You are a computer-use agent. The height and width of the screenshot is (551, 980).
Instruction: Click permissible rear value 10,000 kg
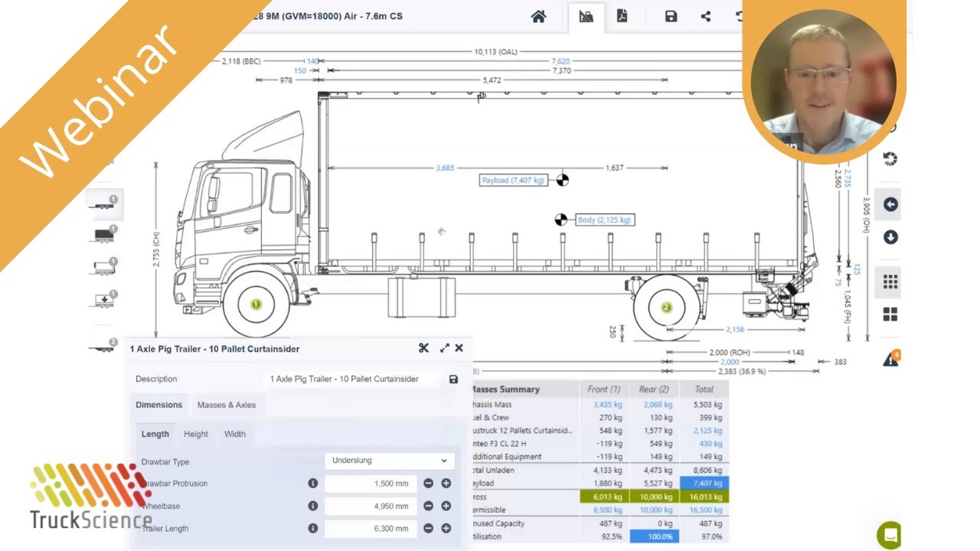pos(656,510)
